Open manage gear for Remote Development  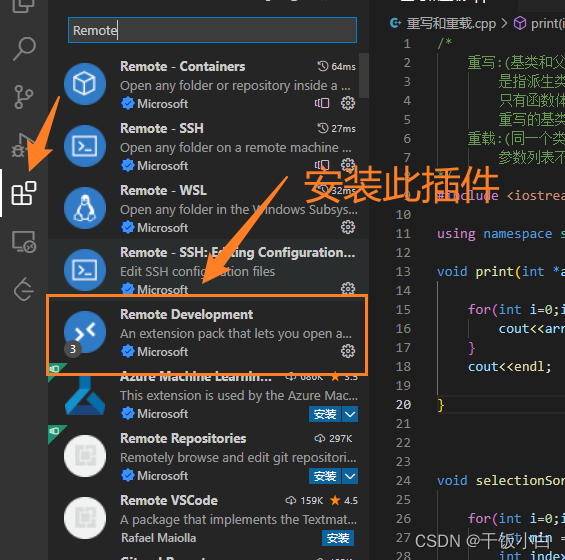click(348, 351)
